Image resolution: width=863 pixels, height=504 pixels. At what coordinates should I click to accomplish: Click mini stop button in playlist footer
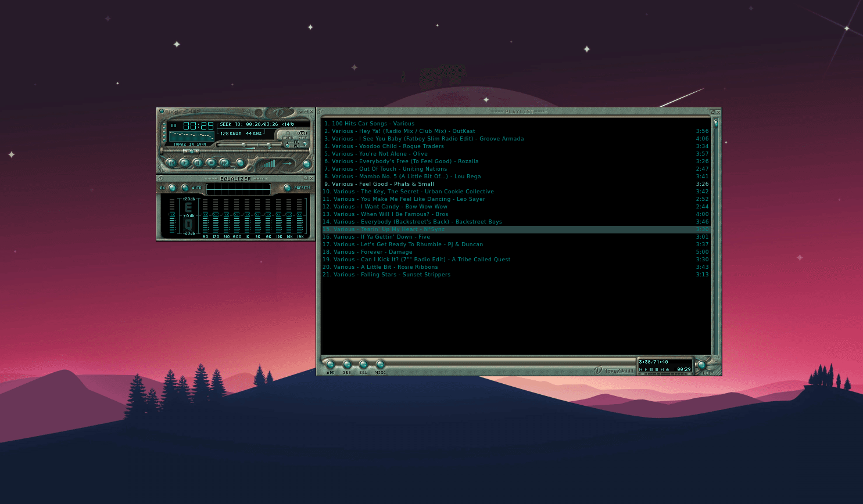[657, 369]
